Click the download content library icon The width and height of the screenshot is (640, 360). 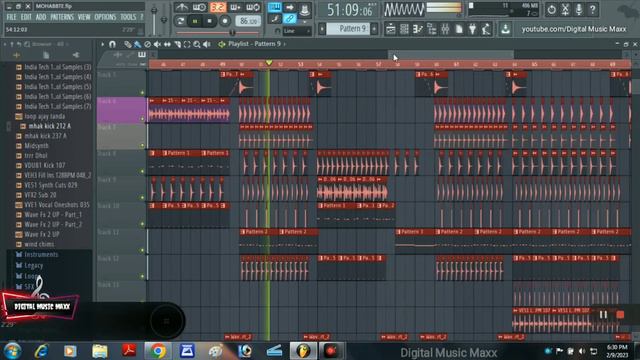point(505,29)
